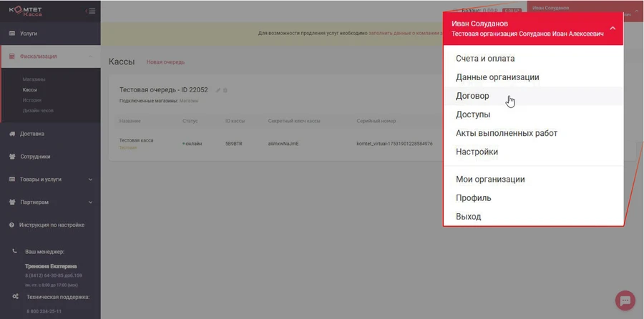This screenshot has height=319, width=644.
Task: Select Договор from the user menu
Action: (472, 96)
